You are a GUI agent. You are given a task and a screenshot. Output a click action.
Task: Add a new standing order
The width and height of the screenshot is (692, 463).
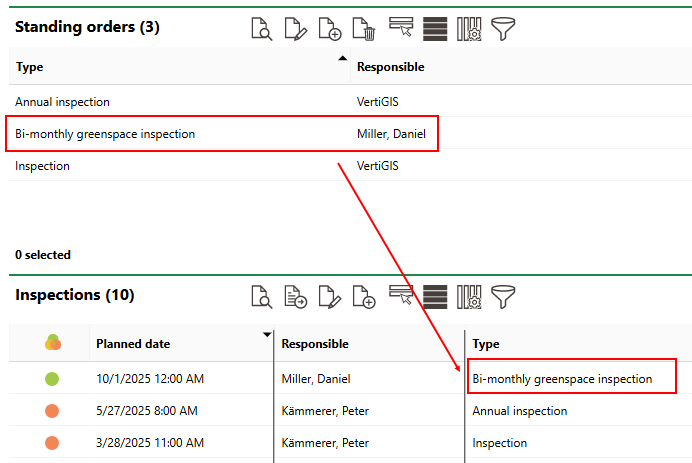point(330,30)
